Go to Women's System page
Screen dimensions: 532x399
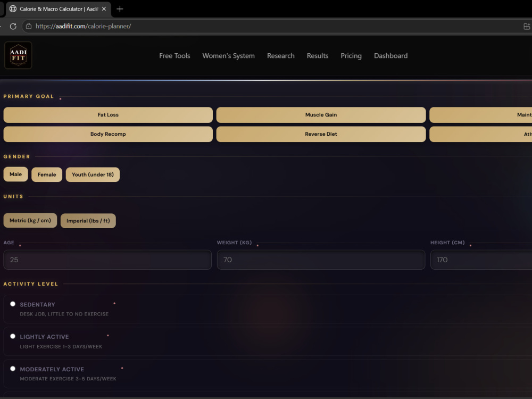click(x=228, y=56)
